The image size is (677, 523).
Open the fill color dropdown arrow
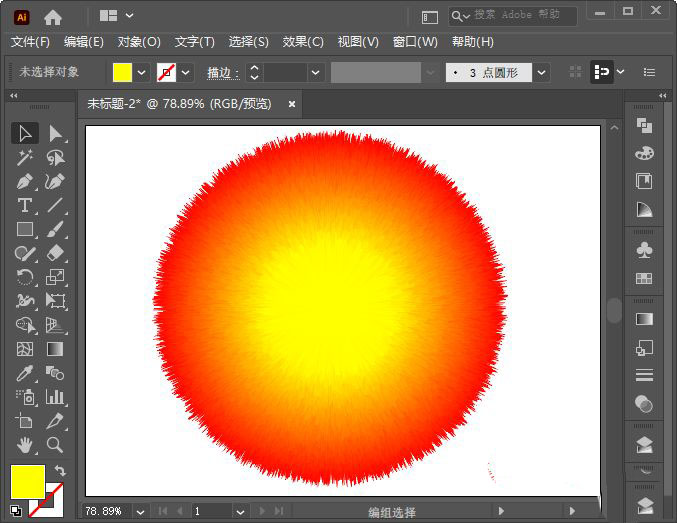[x=142, y=73]
